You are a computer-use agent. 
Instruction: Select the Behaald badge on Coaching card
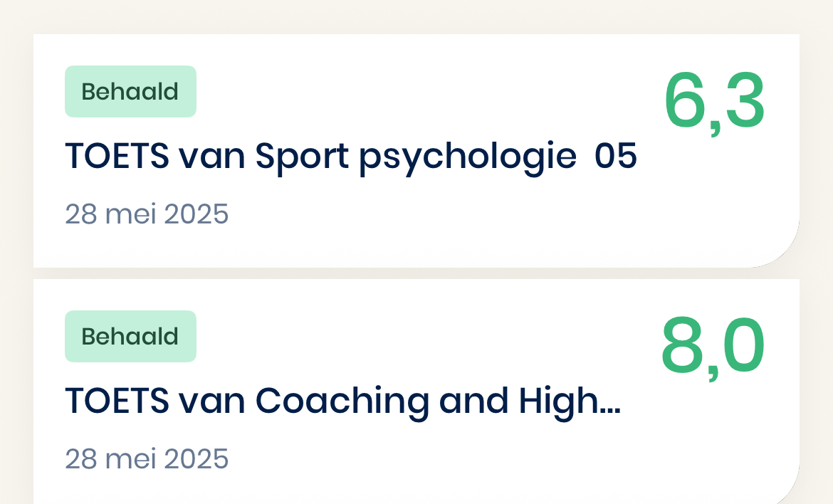[131, 336]
